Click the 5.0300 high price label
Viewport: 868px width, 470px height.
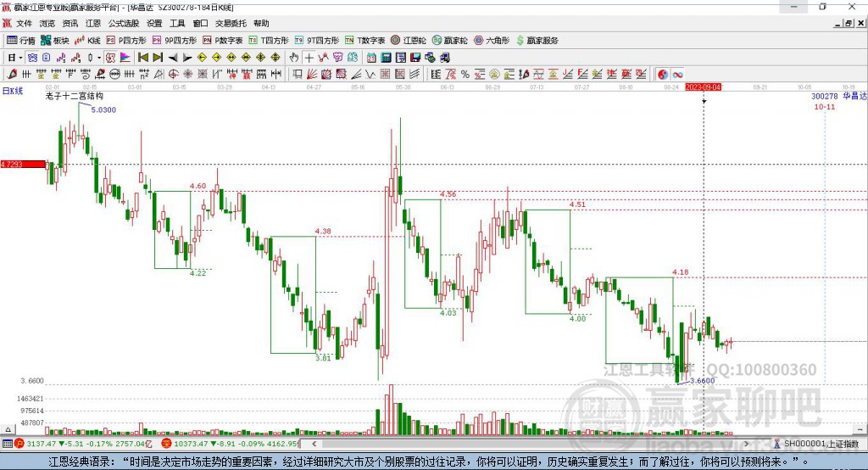(x=103, y=109)
